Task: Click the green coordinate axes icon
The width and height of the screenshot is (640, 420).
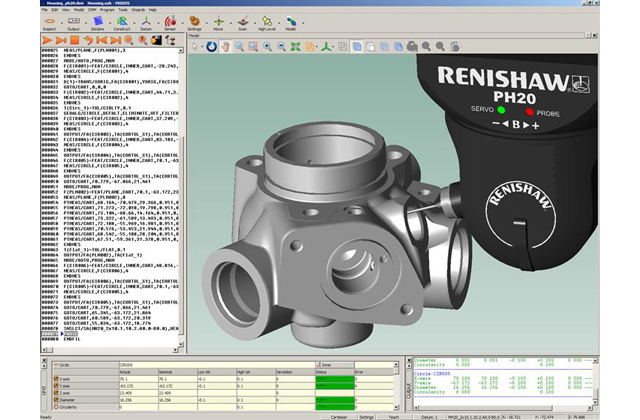Action: [325, 47]
